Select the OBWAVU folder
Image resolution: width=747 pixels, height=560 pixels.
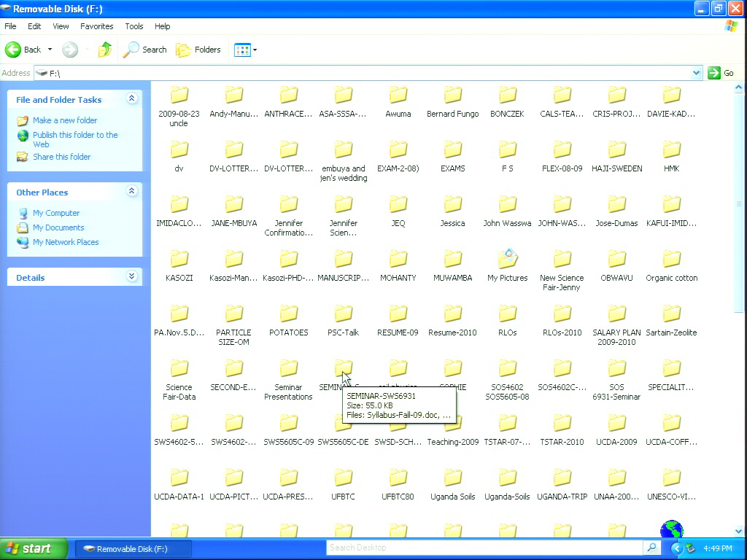point(616,266)
